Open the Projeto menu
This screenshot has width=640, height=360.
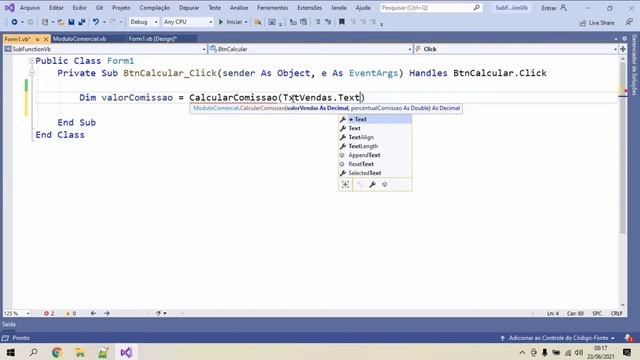pyautogui.click(x=121, y=8)
